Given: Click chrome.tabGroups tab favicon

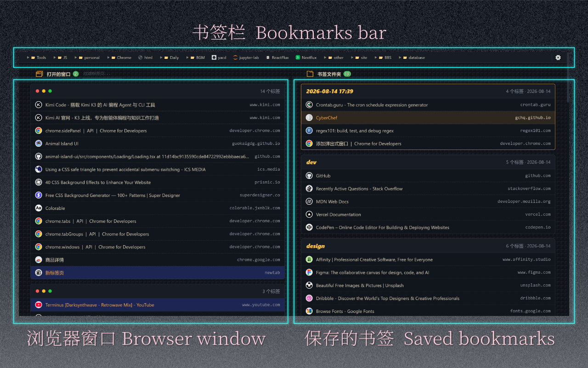Looking at the screenshot, I should click(39, 234).
